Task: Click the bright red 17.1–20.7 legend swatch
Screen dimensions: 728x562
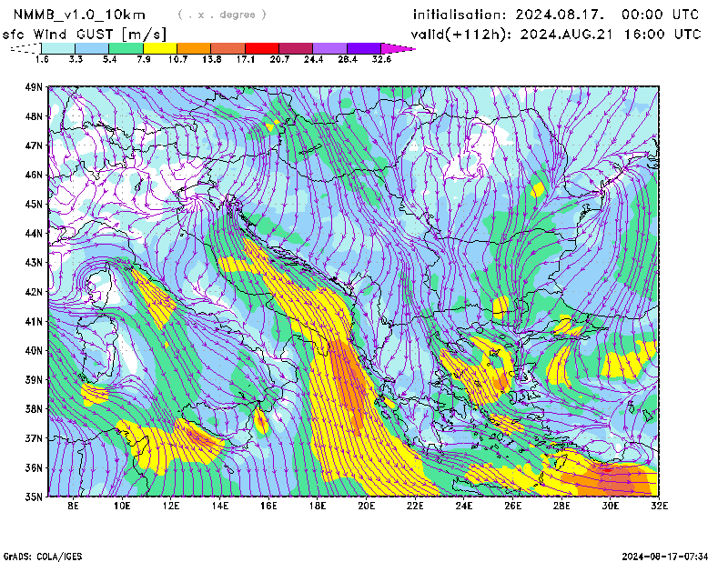Action: [x=262, y=47]
